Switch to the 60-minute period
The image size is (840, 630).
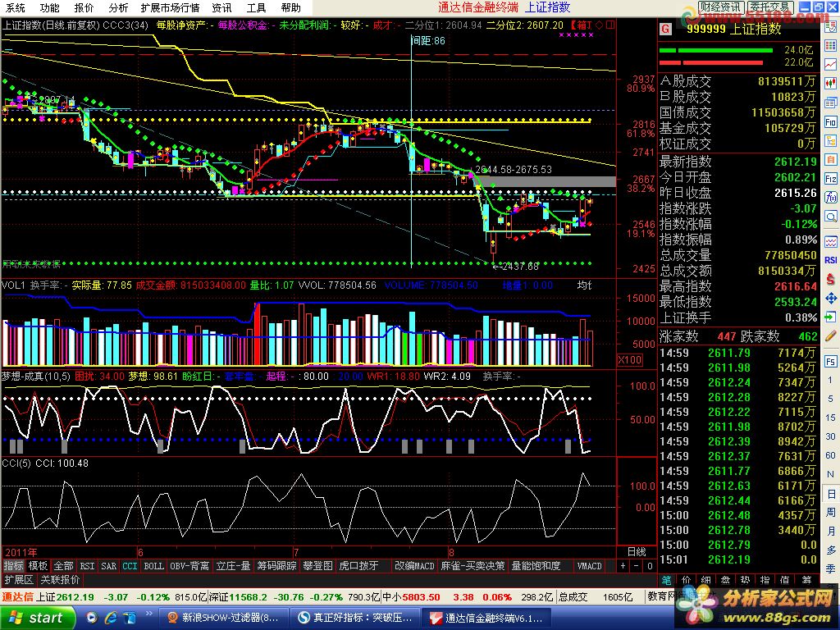click(x=831, y=455)
